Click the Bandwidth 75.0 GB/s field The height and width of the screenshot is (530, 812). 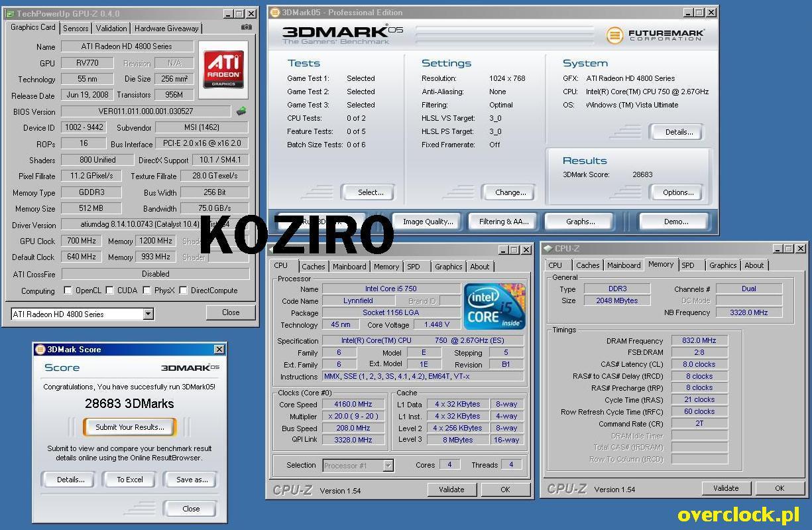[x=215, y=208]
